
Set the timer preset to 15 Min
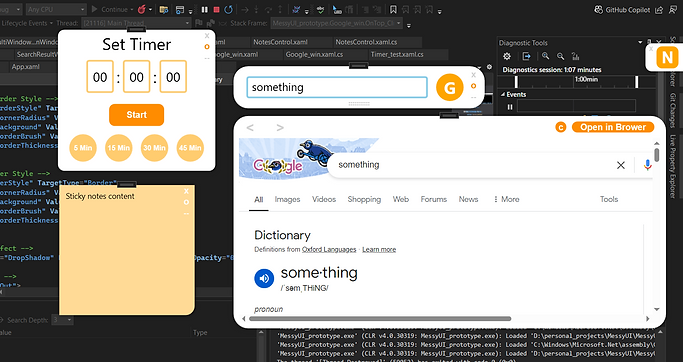(118, 148)
